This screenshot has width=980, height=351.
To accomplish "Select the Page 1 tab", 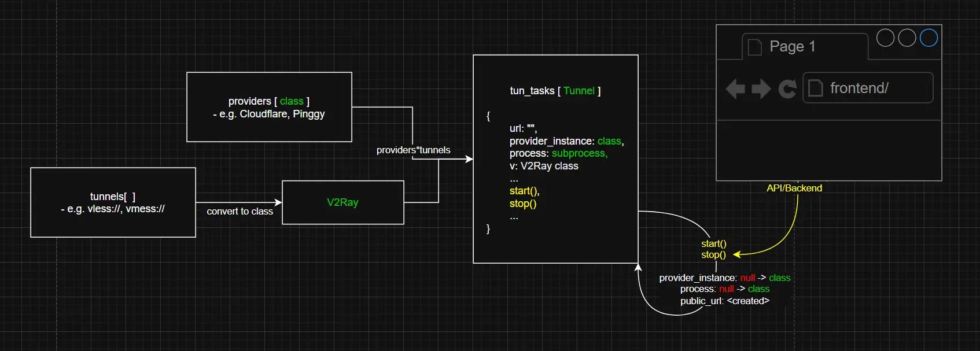I will pos(805,46).
